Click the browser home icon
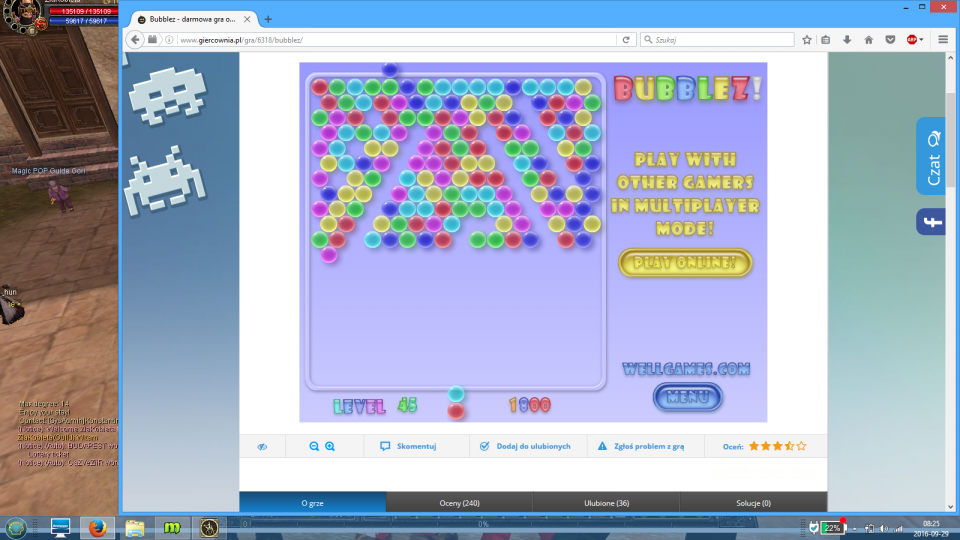The height and width of the screenshot is (540, 960). click(x=867, y=40)
